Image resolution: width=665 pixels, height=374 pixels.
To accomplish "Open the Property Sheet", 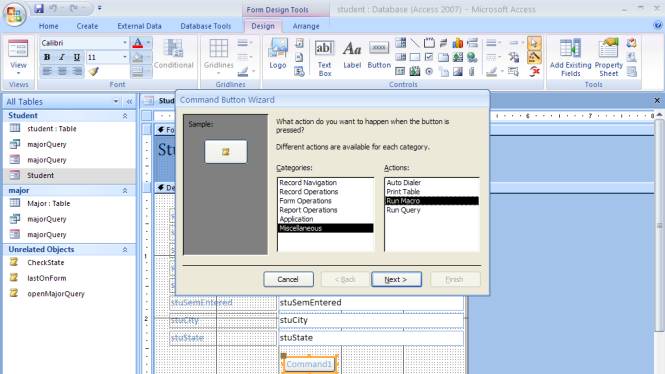I will point(609,58).
